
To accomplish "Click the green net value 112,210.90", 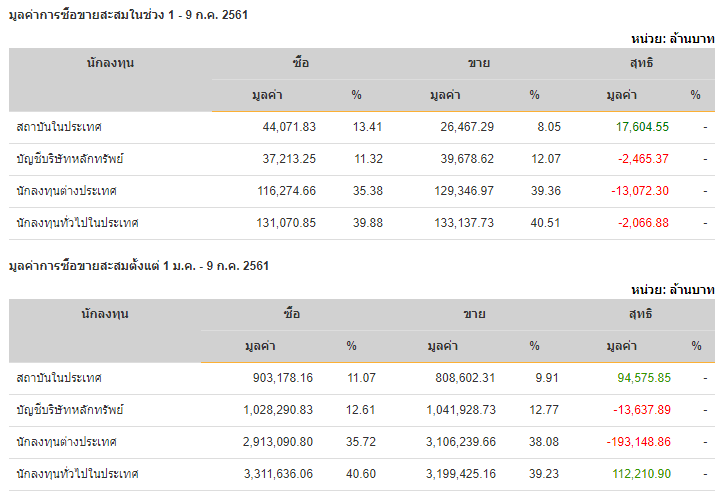I will [x=641, y=474].
